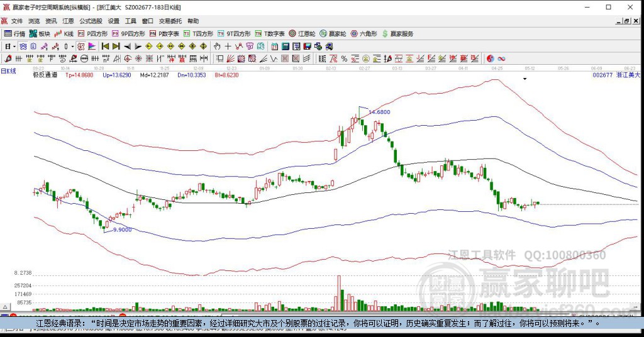Click the up-arrow button at bottom-left of chart
This screenshot has height=337, width=644.
5,307
